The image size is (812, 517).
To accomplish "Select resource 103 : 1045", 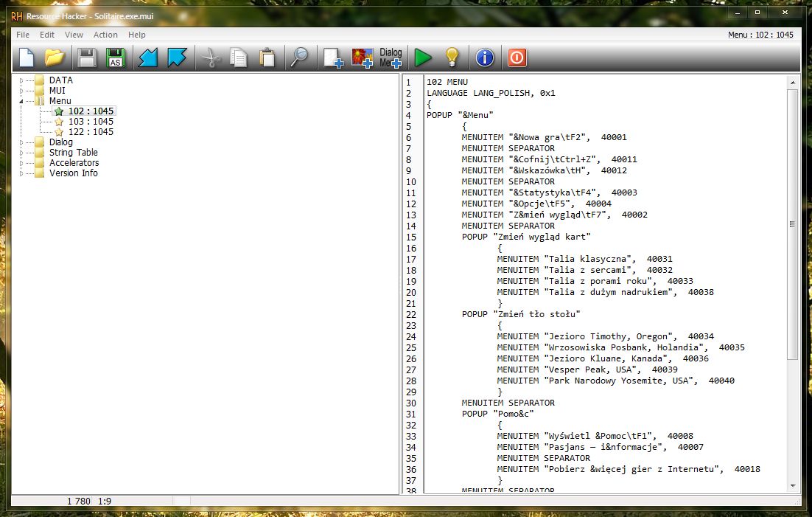I will [91, 122].
